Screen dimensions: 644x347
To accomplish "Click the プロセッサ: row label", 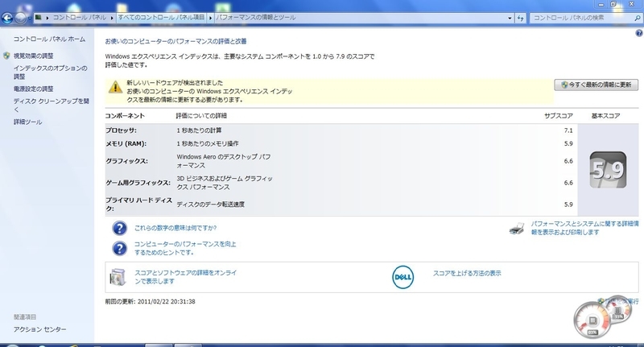I will coord(122,130).
